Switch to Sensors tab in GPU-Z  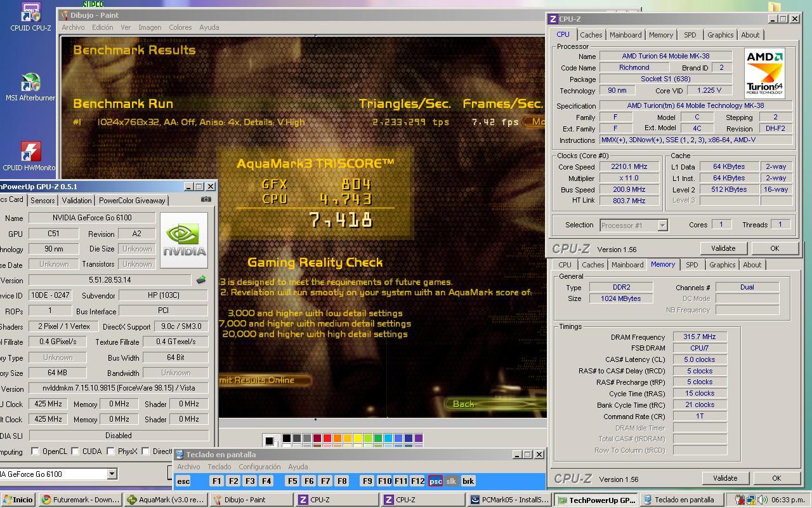coord(43,200)
